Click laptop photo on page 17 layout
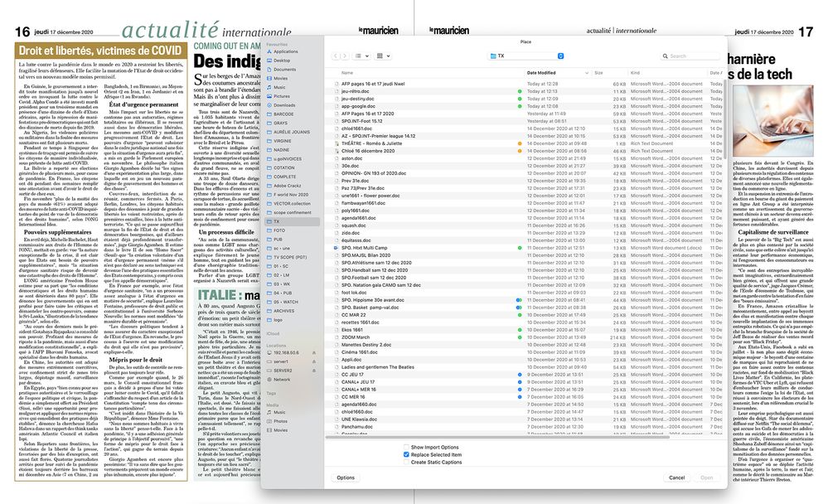 pyautogui.click(x=773, y=121)
